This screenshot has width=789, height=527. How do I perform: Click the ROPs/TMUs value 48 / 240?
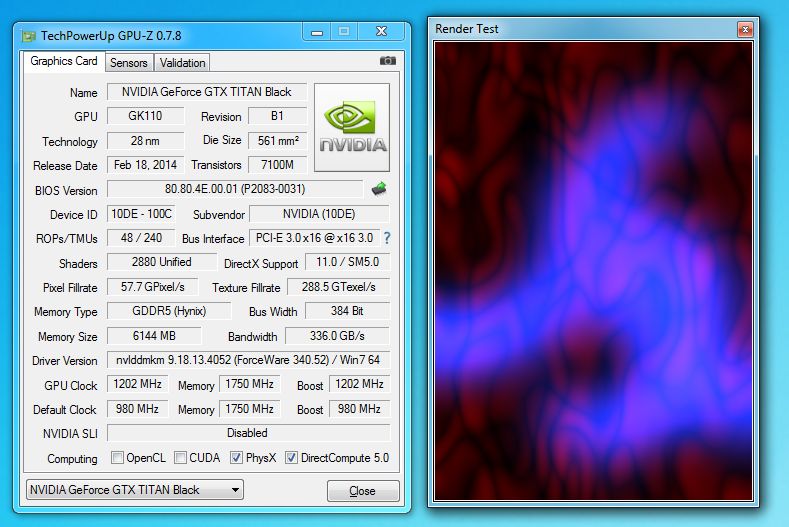pyautogui.click(x=141, y=238)
